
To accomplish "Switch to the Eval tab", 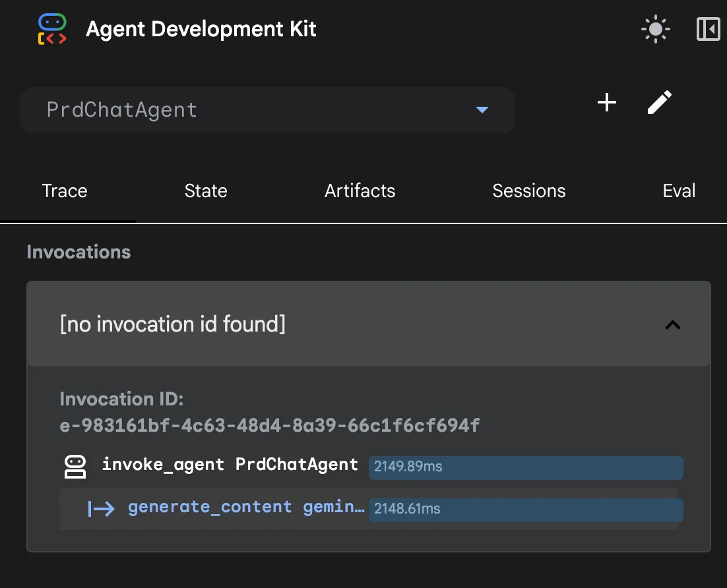I will 679,191.
